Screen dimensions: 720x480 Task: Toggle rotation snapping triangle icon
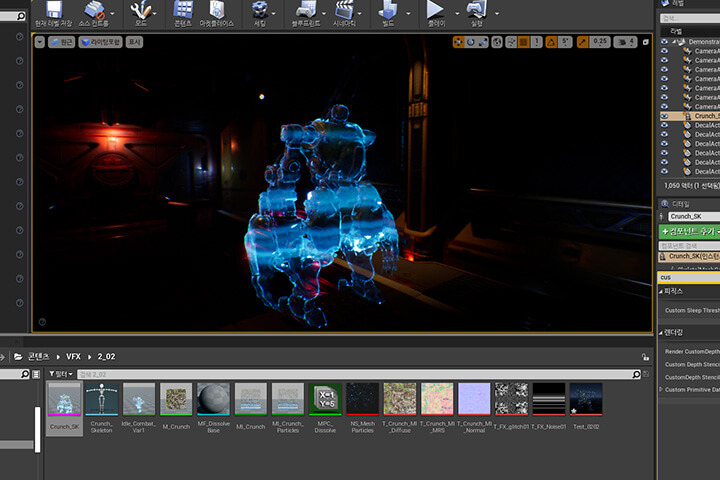coord(551,42)
